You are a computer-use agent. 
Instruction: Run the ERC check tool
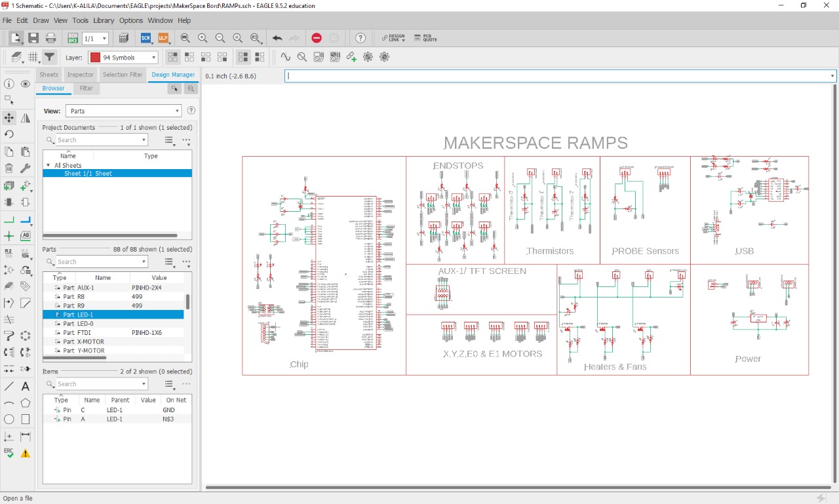click(9, 453)
